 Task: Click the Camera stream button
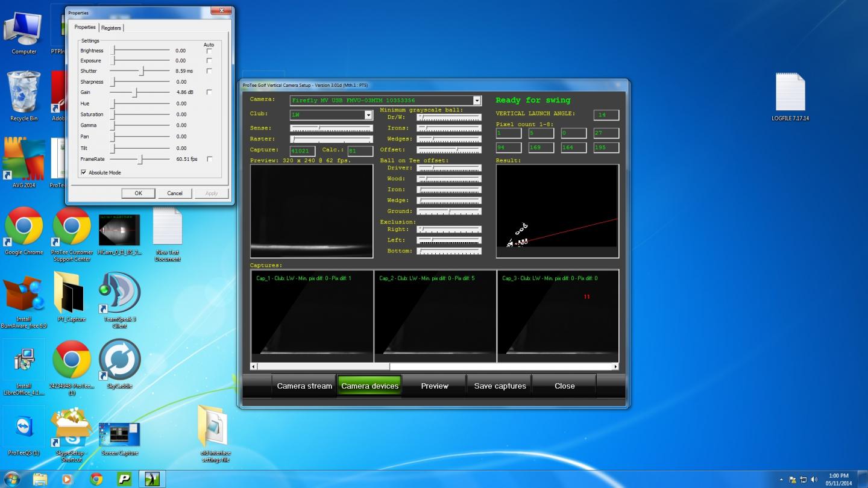(x=304, y=386)
